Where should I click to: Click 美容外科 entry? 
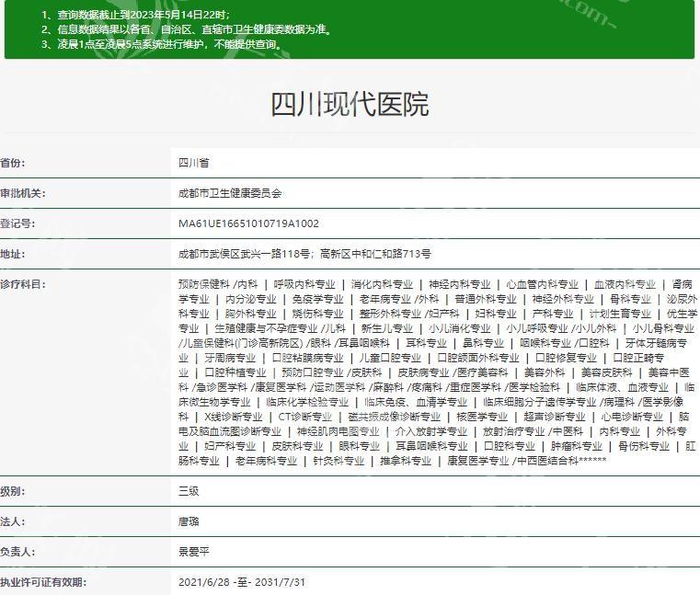pyautogui.click(x=545, y=372)
